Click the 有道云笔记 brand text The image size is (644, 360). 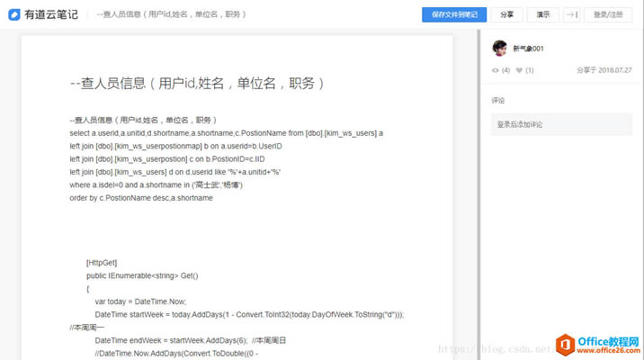click(x=51, y=14)
